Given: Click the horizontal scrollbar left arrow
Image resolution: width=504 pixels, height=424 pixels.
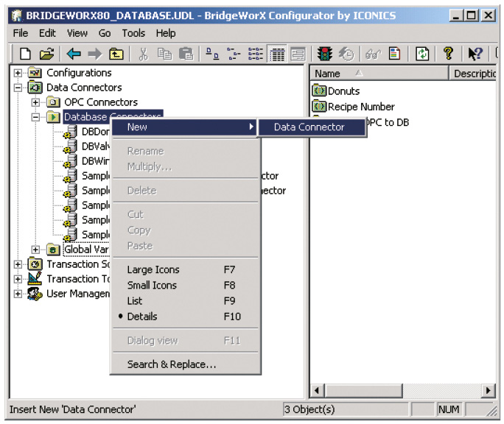Looking at the screenshot, I should pyautogui.click(x=318, y=391).
